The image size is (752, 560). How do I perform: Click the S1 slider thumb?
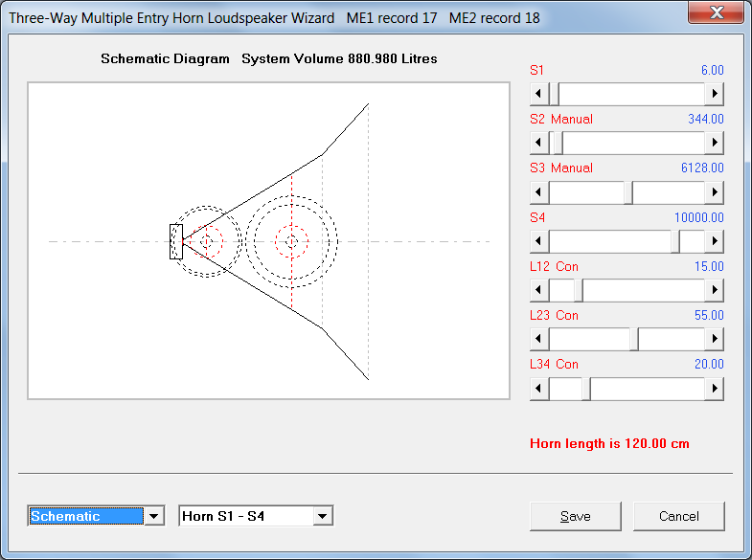click(x=554, y=94)
